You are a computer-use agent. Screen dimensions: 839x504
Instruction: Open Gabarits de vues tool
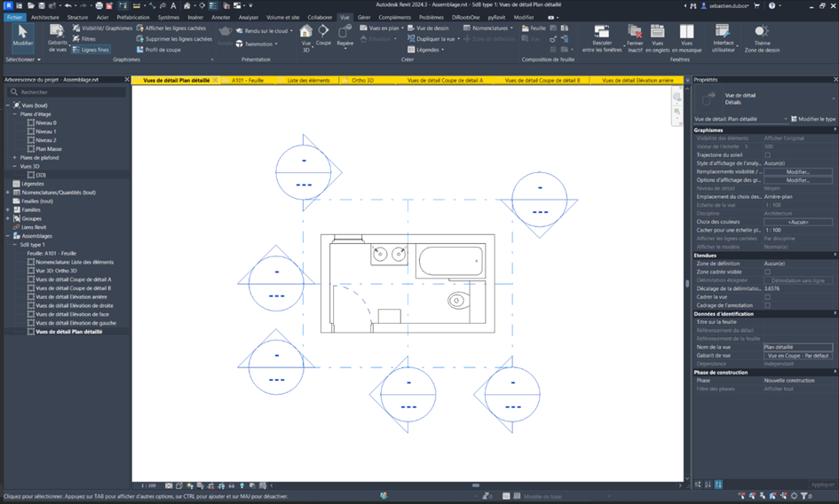[x=58, y=35]
